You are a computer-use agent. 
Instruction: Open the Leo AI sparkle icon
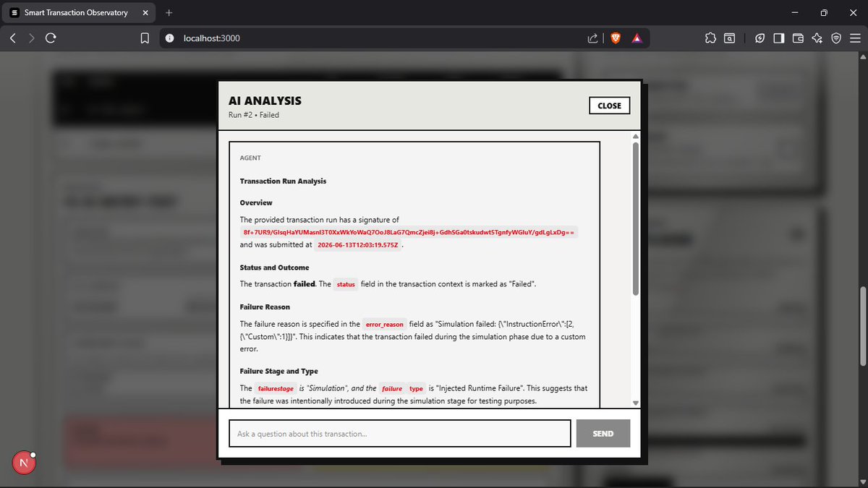[x=817, y=38]
